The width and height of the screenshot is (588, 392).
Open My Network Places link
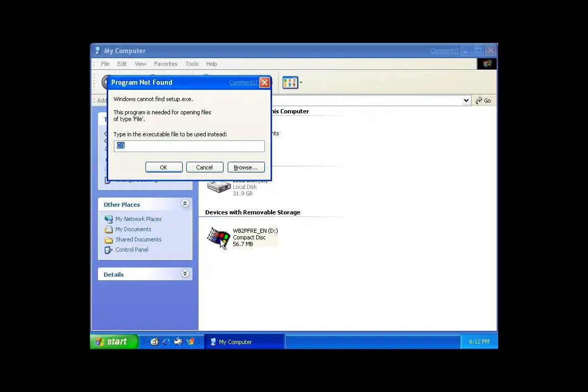[x=138, y=219]
